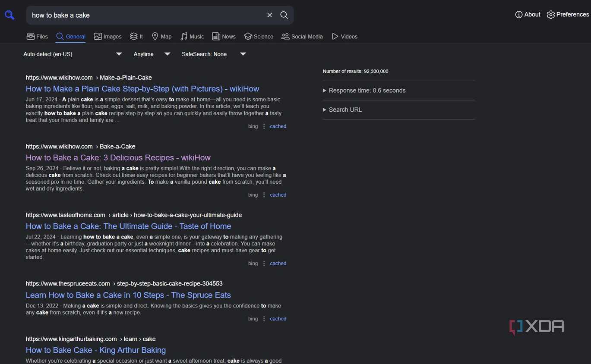Open cached copy of Taste of Home result

(x=278, y=264)
